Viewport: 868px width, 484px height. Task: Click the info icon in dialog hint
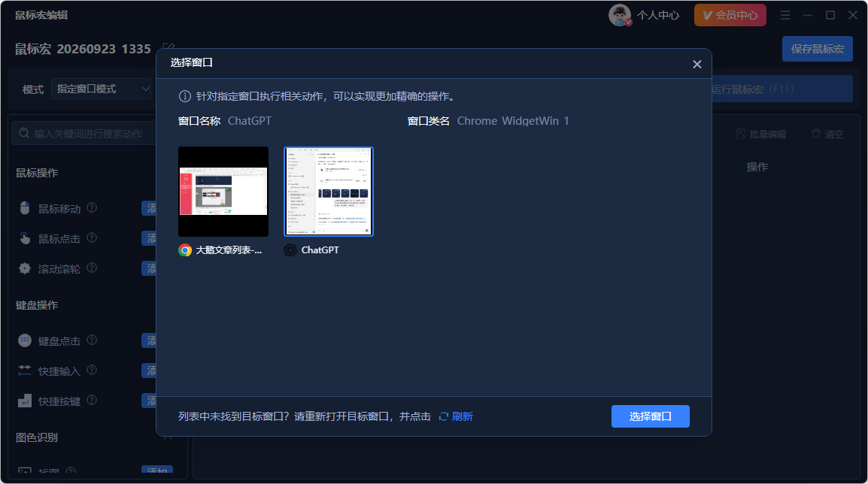(x=185, y=96)
